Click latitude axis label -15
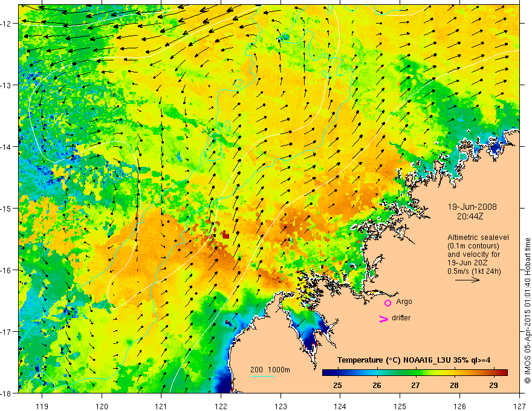This screenshot has width=532, height=411. click(7, 208)
